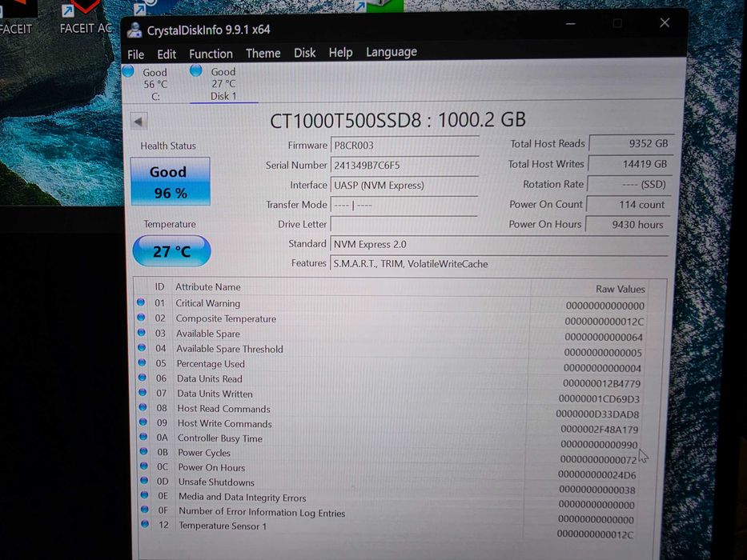The image size is (747, 560).
Task: Select the Composite Temperature attribute row
Action: [x=391, y=319]
